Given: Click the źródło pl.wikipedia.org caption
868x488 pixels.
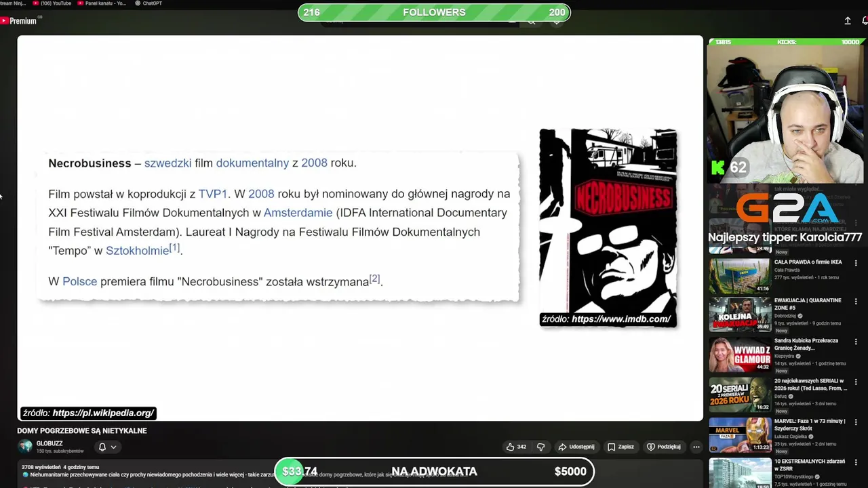Looking at the screenshot, I should tap(88, 413).
